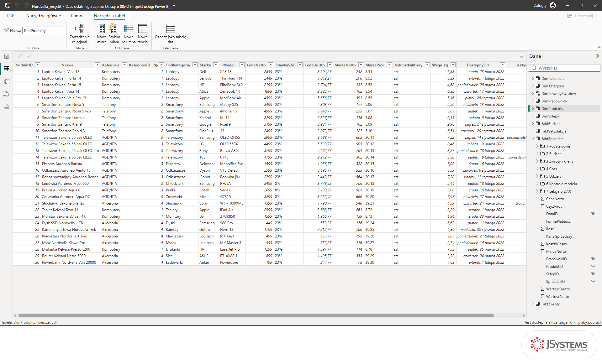Add a Nowa kolumna calculated column
The image size is (602, 364).
point(129,34)
